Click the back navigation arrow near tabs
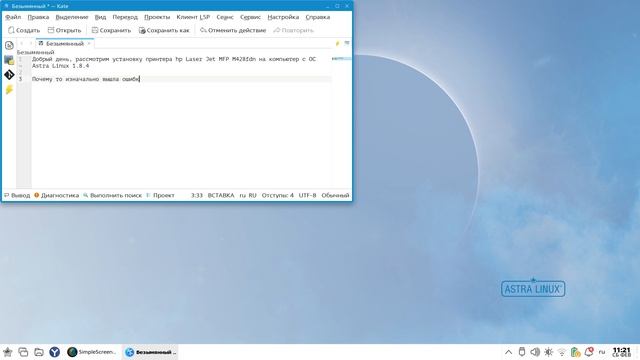The width and height of the screenshot is (640, 360). click(x=22, y=43)
